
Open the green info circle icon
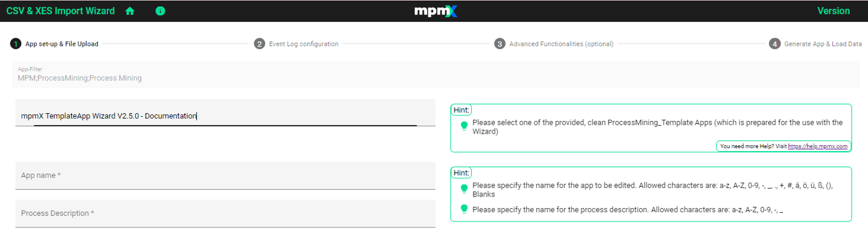pos(160,11)
